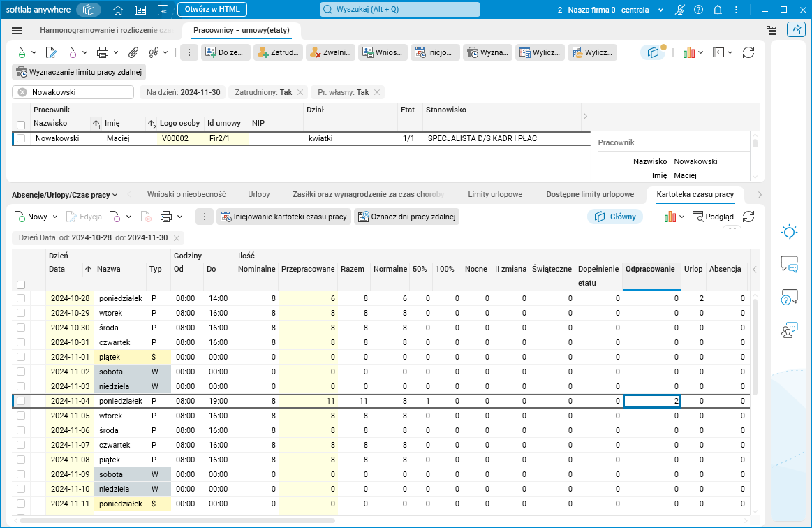
Task: Check the box for Nowakowski Maciej row
Action: click(x=21, y=139)
